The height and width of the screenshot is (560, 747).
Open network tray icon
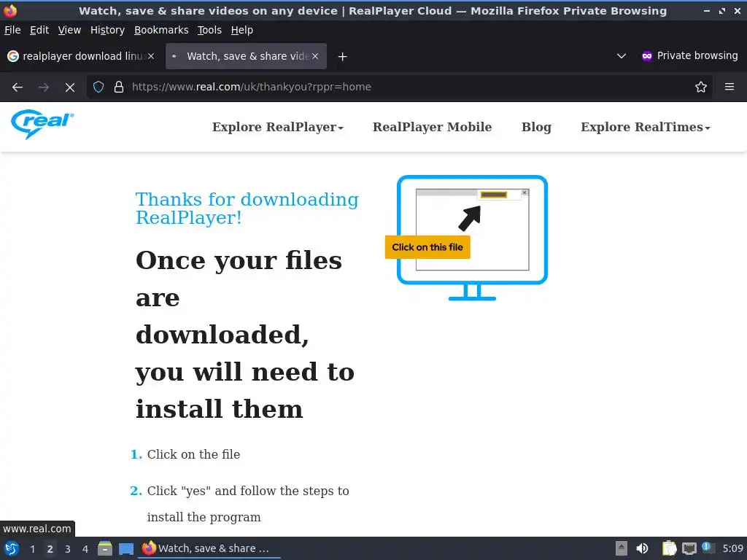[689, 548]
